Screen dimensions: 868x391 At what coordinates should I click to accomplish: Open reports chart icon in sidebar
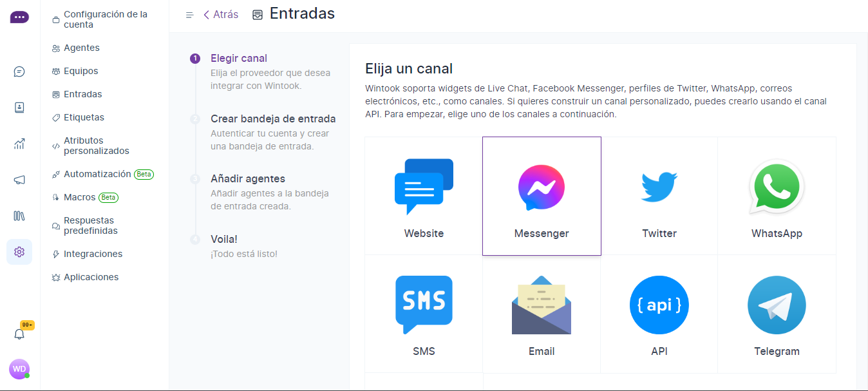(x=19, y=144)
